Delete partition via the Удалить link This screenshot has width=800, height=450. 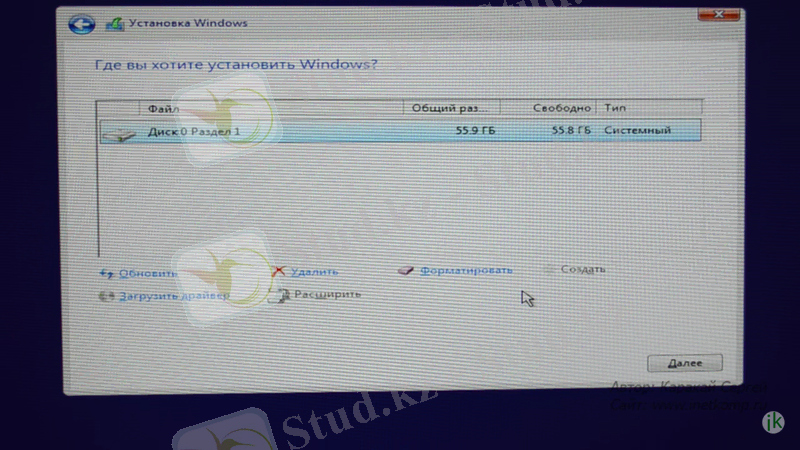tap(314, 272)
